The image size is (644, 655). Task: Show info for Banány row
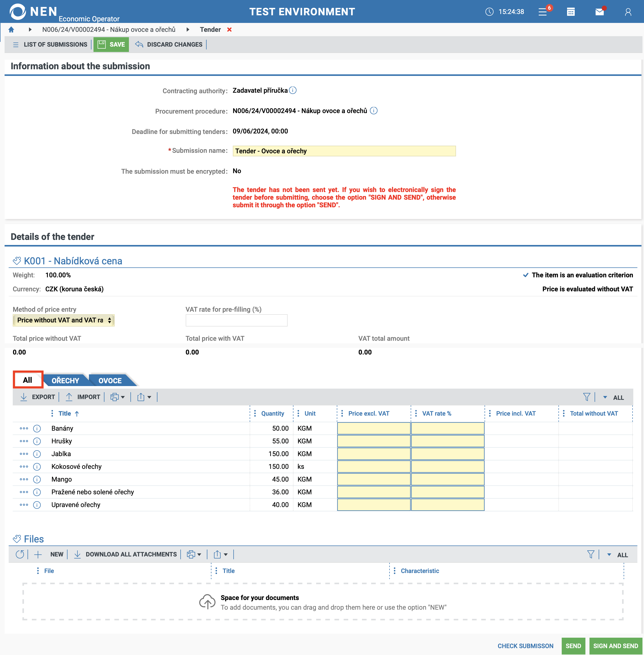click(x=37, y=428)
